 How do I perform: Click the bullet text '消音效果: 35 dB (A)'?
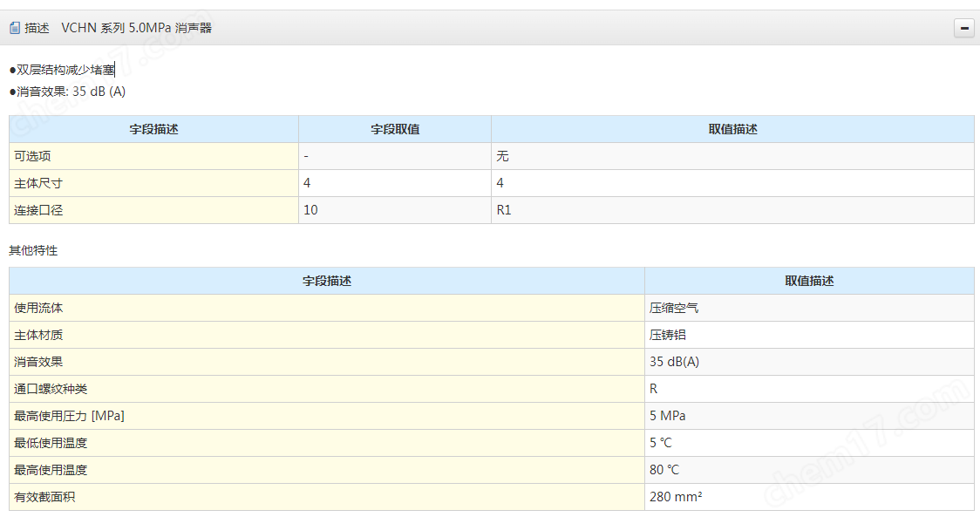[x=71, y=92]
